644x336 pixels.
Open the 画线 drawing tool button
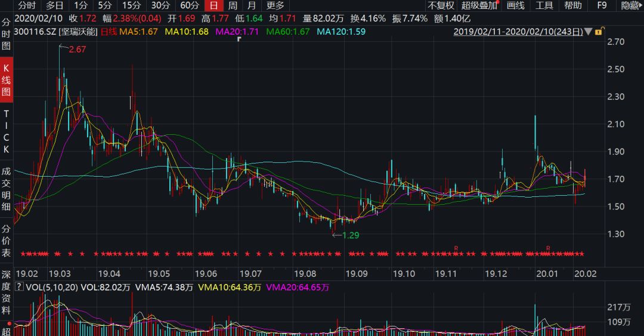[515, 5]
